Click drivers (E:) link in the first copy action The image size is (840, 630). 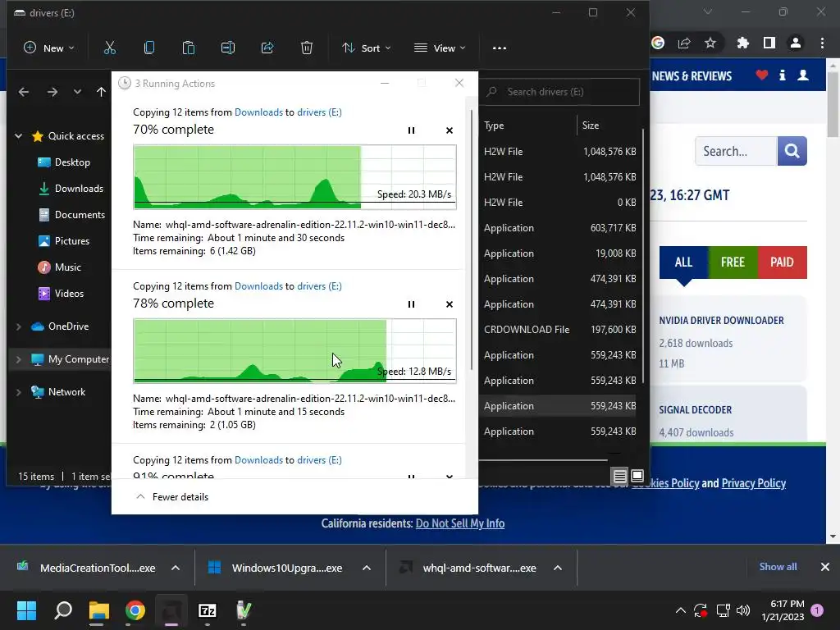[319, 112]
